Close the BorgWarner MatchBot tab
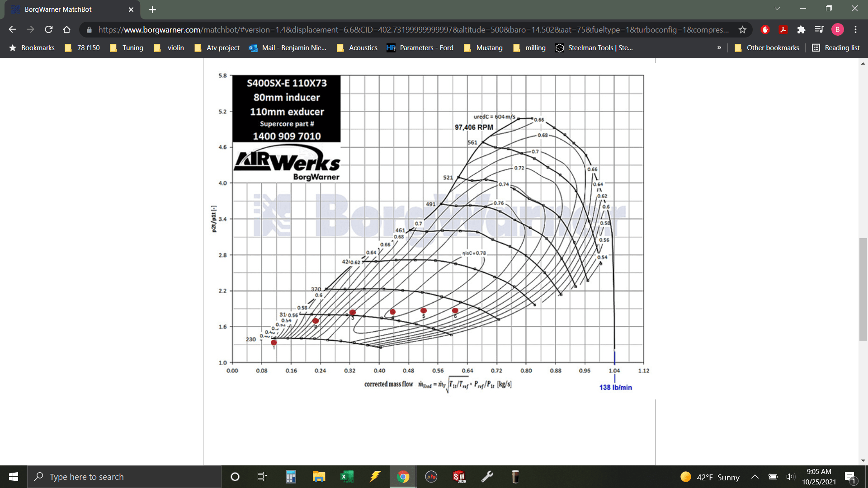868x488 pixels. [x=131, y=9]
